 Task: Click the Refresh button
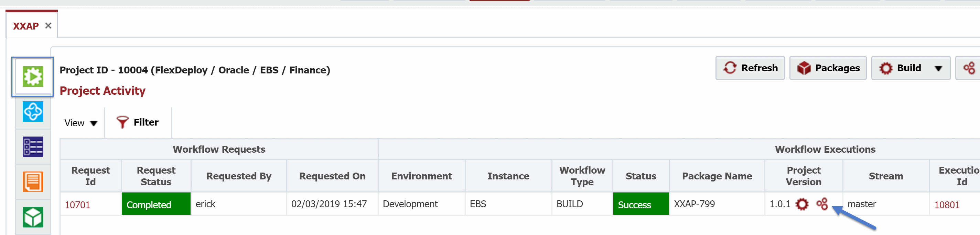click(750, 68)
